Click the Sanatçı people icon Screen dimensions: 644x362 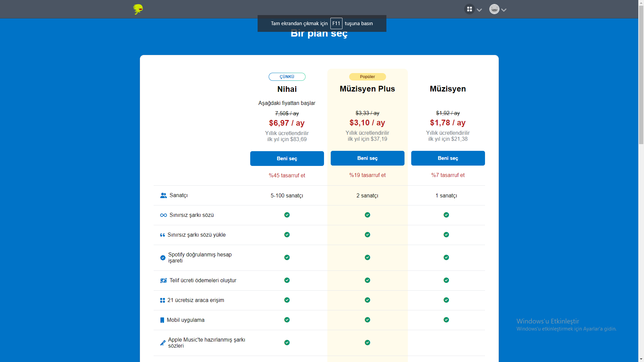click(163, 195)
